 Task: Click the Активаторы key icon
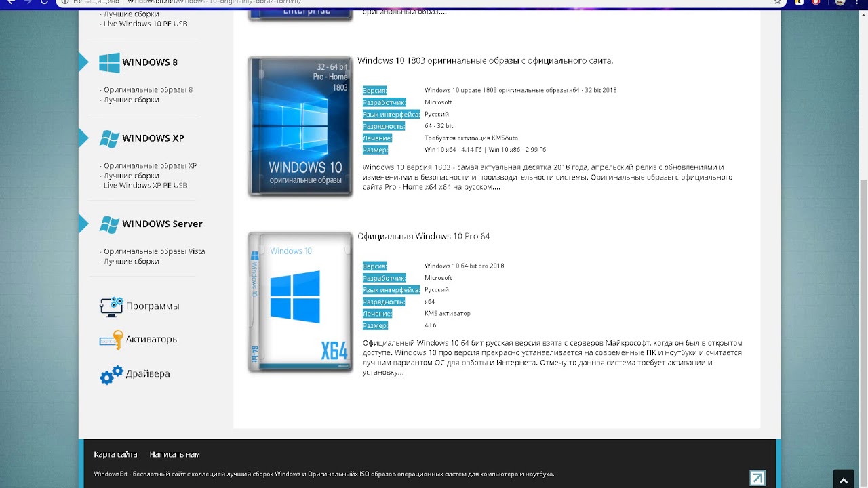(x=111, y=340)
